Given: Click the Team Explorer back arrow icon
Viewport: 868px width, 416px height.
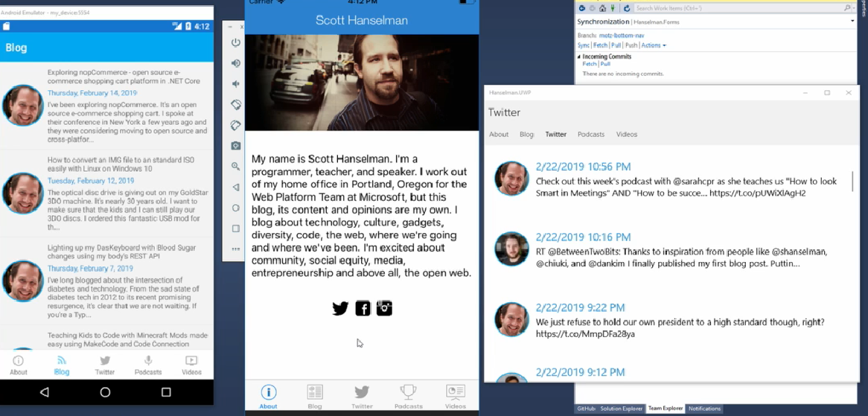Looking at the screenshot, I should click(x=582, y=8).
